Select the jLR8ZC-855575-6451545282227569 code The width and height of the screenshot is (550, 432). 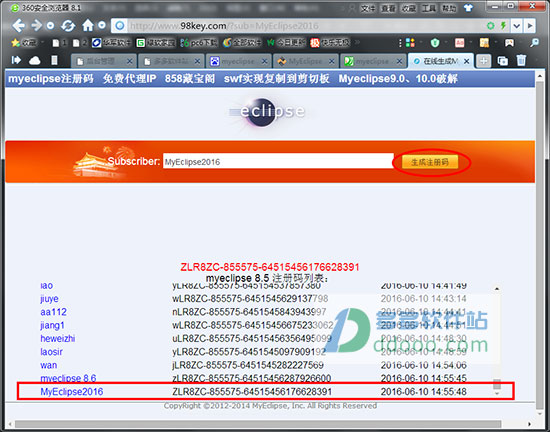click(x=248, y=365)
